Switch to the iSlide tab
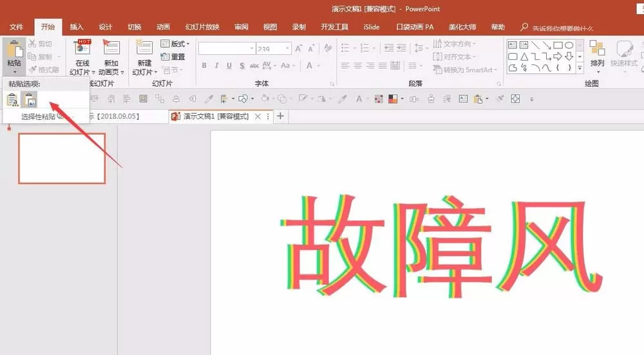 pos(372,27)
